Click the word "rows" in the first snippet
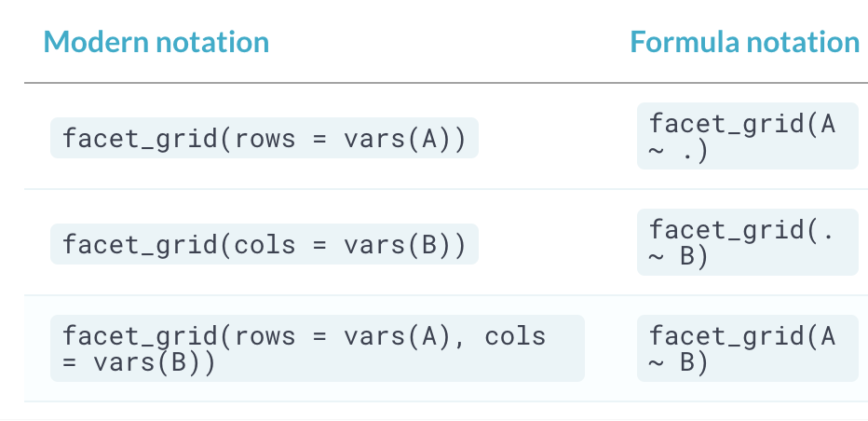This screenshot has width=868, height=421. (x=265, y=138)
